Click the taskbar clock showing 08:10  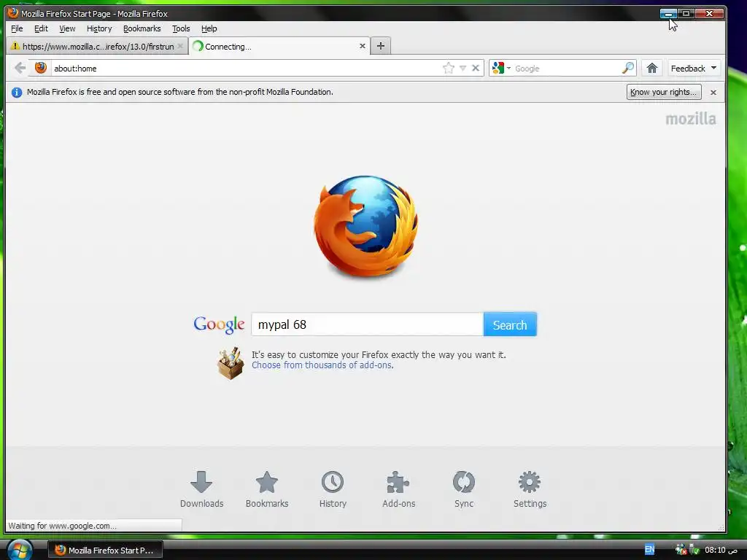click(x=721, y=550)
